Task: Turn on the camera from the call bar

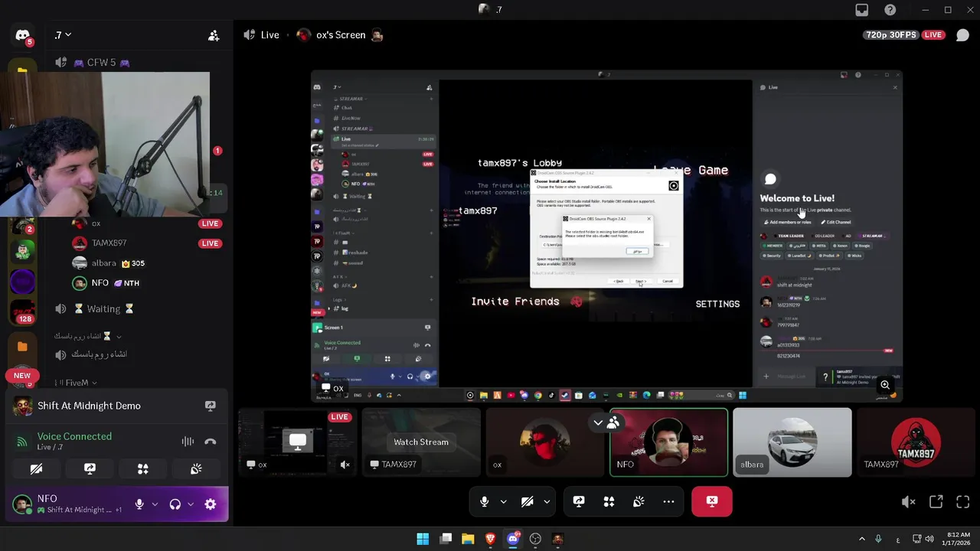Action: pos(527,502)
